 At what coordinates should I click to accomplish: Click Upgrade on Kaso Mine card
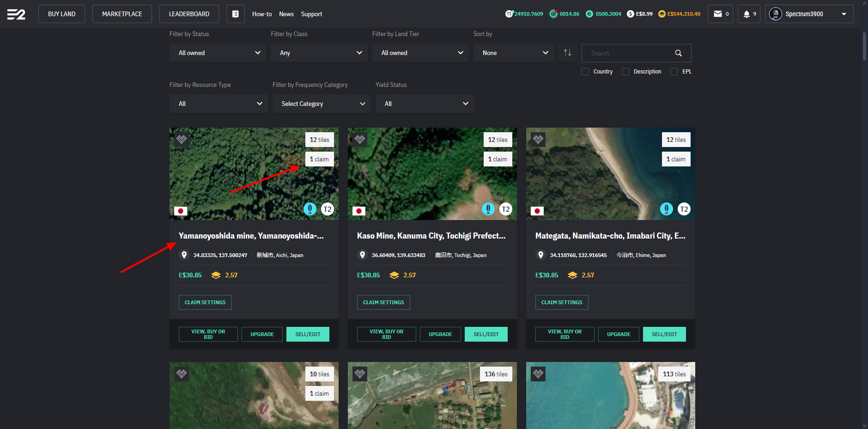[x=440, y=334]
